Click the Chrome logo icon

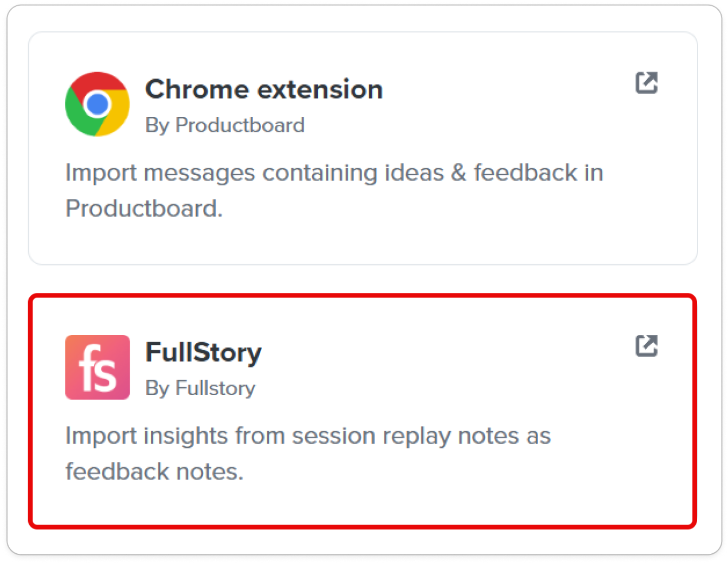pos(98,104)
